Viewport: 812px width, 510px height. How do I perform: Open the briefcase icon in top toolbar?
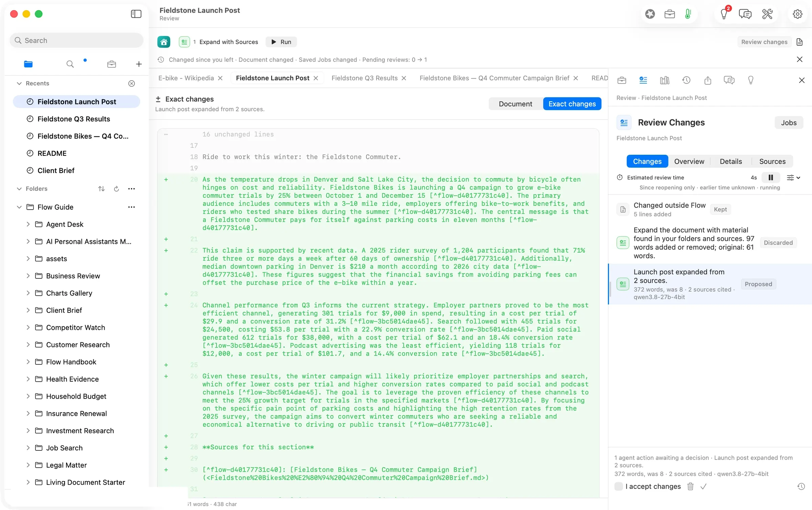click(x=670, y=14)
